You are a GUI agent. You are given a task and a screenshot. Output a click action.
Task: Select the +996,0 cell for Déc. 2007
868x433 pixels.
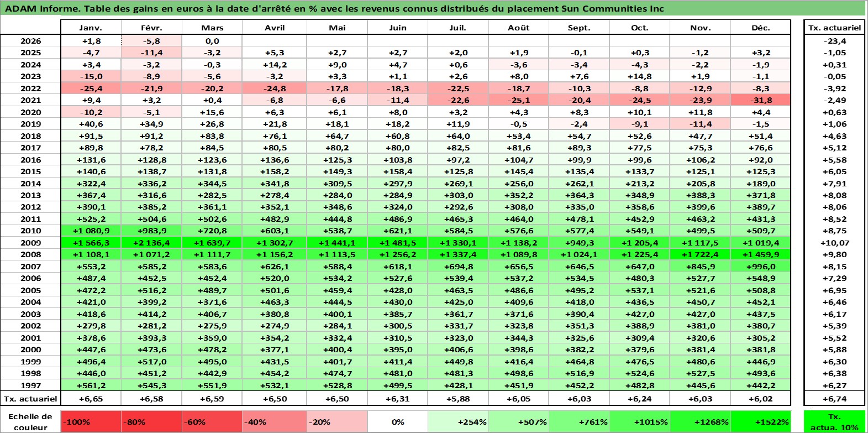click(761, 267)
